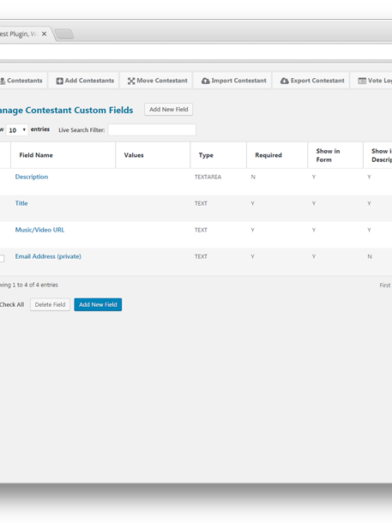The image size is (392, 523).
Task: Click the blue Add New Field button
Action: (98, 305)
